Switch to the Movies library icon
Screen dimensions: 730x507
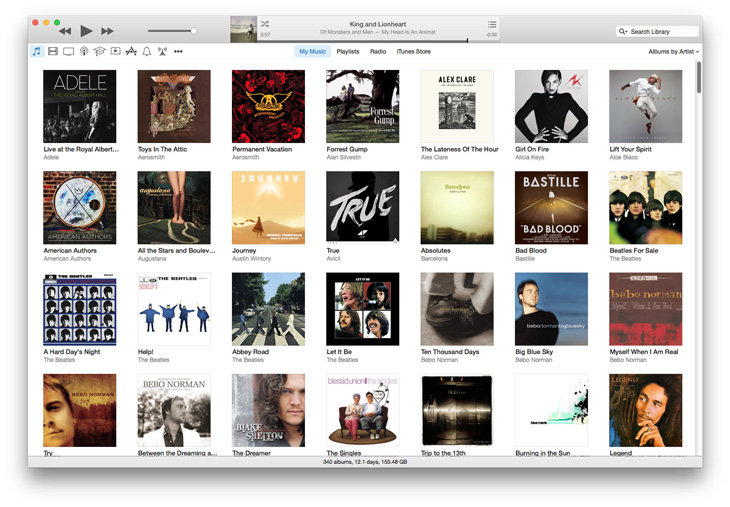pyautogui.click(x=53, y=51)
